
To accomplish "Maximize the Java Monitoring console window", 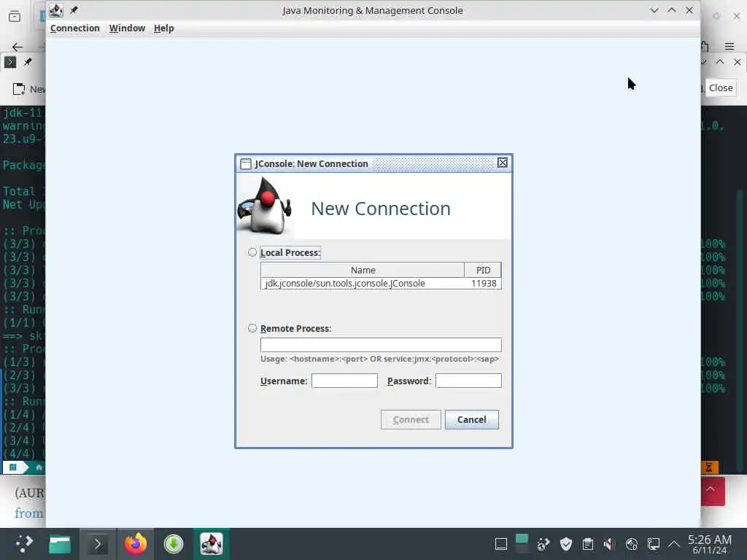I will point(672,10).
